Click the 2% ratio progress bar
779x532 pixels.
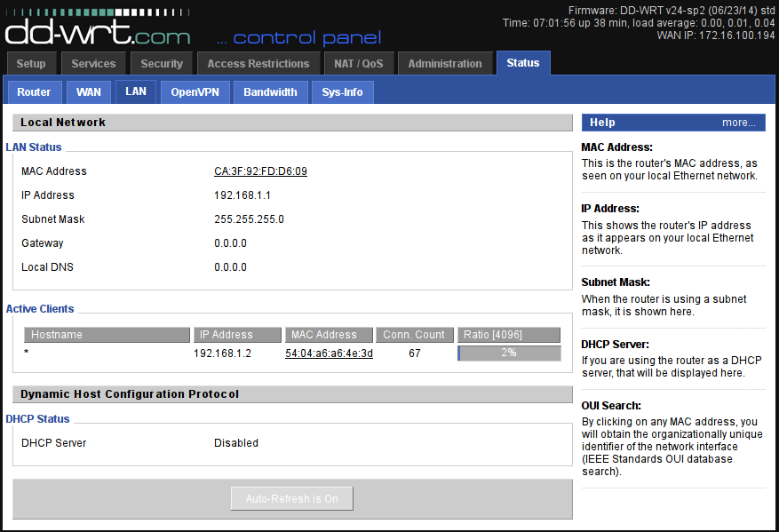pos(509,353)
